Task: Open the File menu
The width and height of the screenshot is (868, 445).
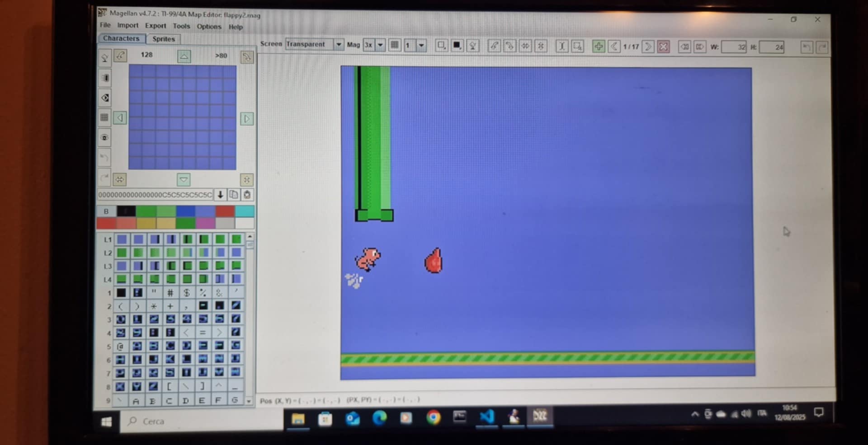Action: (105, 25)
